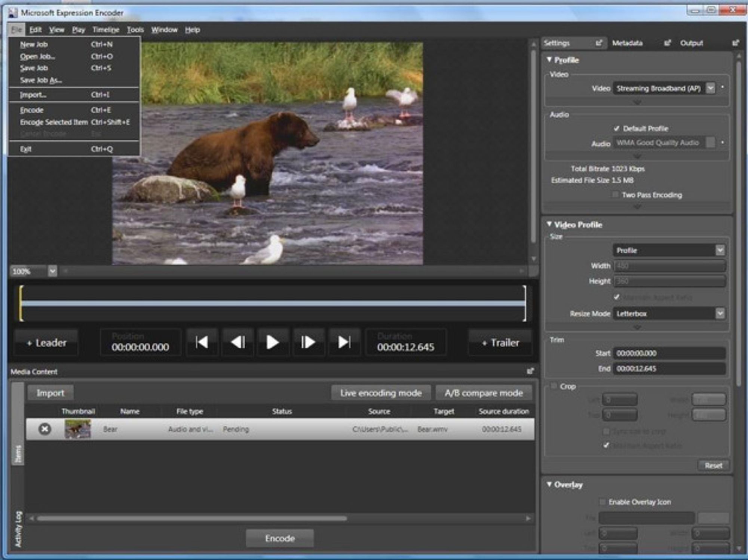Click the Trim End time field
The image size is (748, 560).
click(x=669, y=369)
